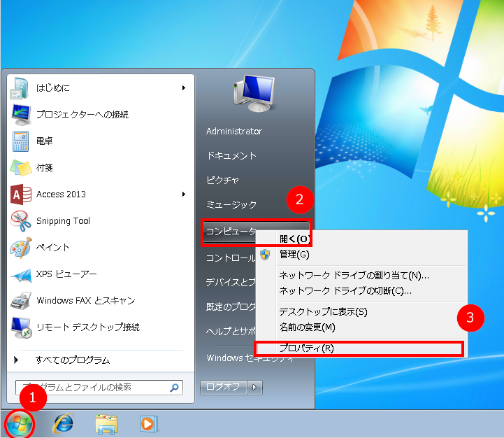Open the Administrator user folder link
The width and height of the screenshot is (504, 438).
[x=234, y=132]
